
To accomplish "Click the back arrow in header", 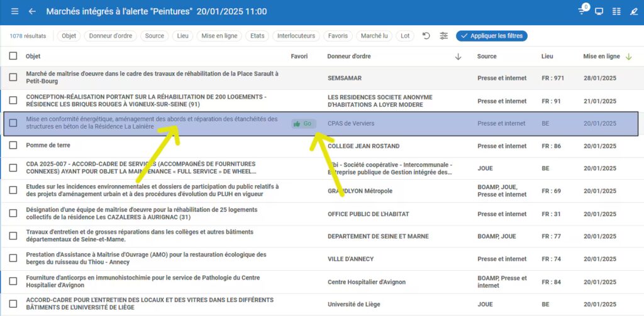I will pos(32,11).
